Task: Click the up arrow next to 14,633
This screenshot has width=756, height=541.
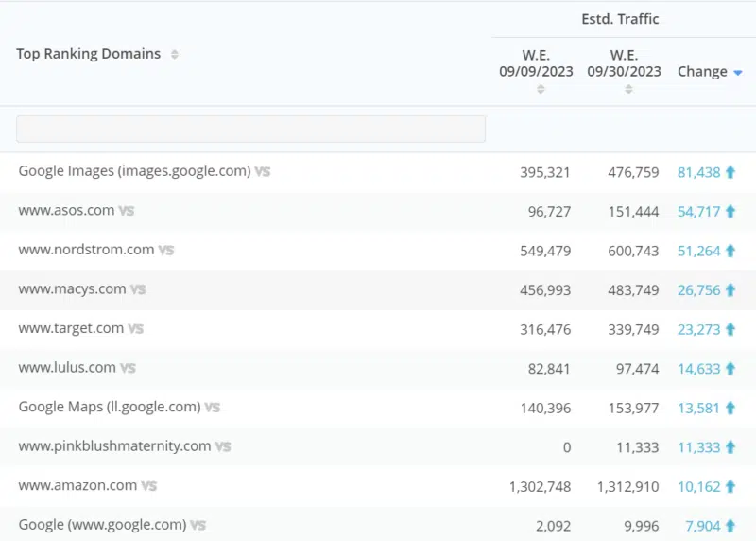Action: 730,369
